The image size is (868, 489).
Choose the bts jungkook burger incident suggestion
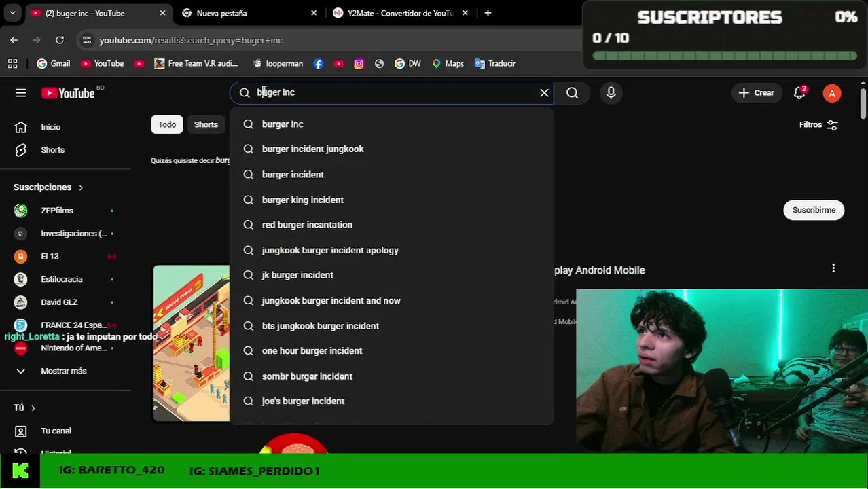point(392,326)
